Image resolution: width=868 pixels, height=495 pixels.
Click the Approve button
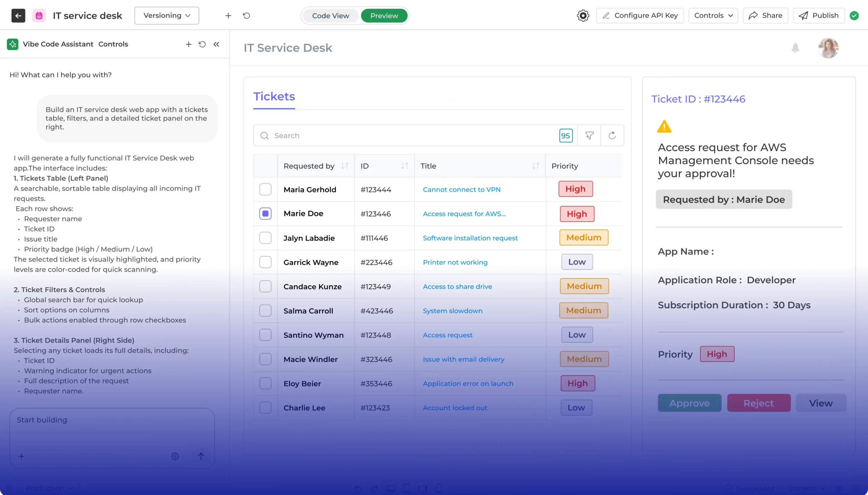tap(689, 403)
